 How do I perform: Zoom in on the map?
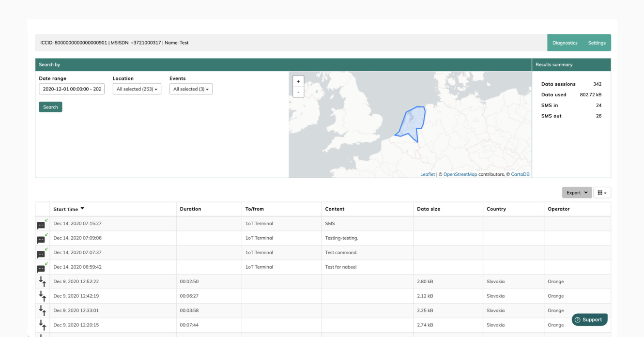point(298,81)
